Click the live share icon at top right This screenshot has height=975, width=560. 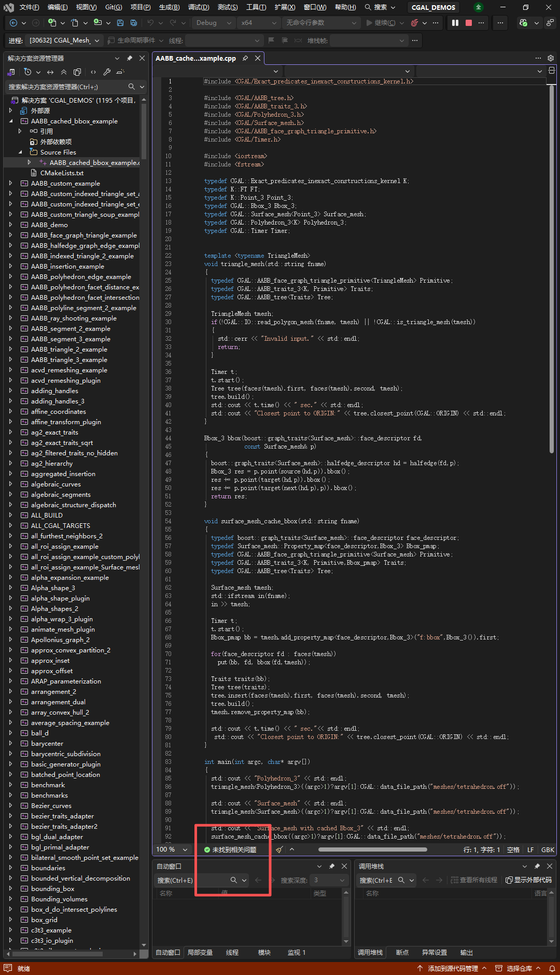point(550,23)
